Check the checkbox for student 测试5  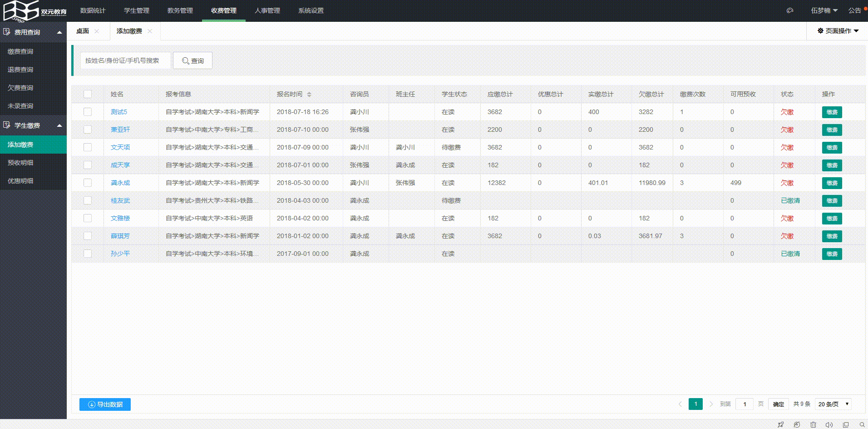[x=88, y=112]
